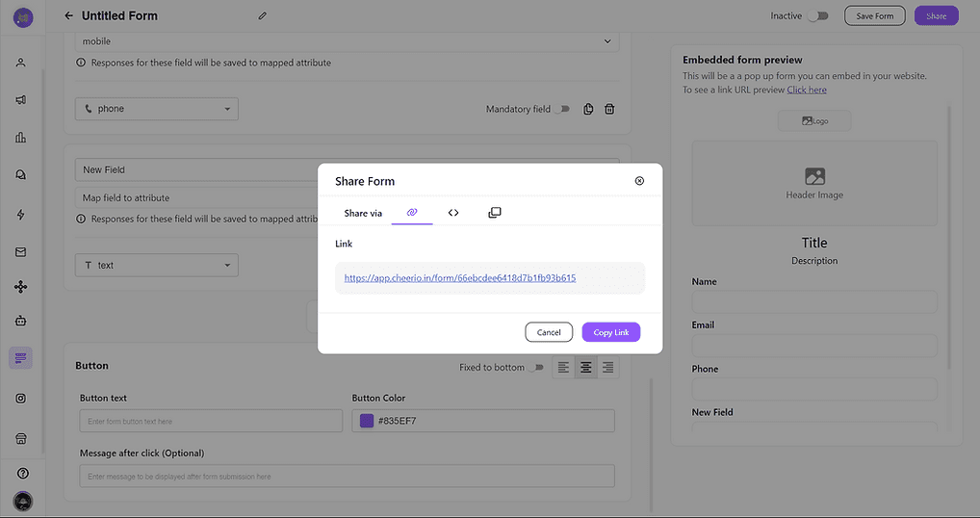Select the embed code share tab icon
Screen dimensions: 980x518
tap(453, 213)
